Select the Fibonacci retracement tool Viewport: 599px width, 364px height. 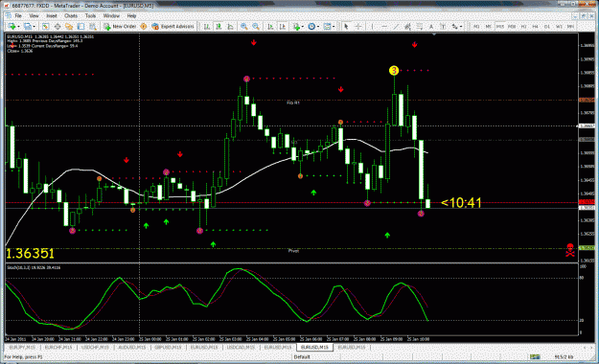tap(420, 27)
